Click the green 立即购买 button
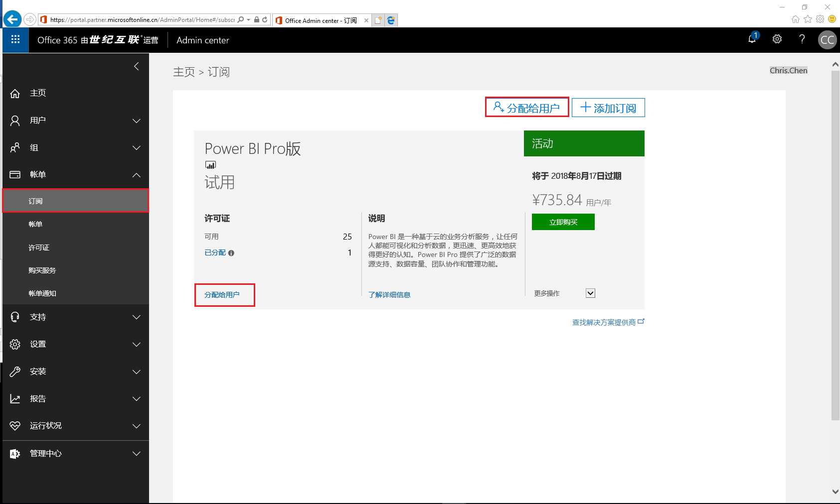840x504 pixels. pyautogui.click(x=563, y=222)
